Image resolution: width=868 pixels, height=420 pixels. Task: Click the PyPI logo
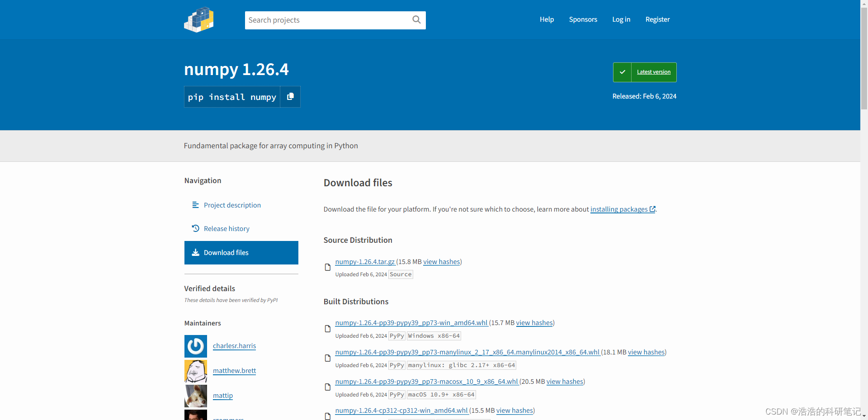[x=199, y=19]
